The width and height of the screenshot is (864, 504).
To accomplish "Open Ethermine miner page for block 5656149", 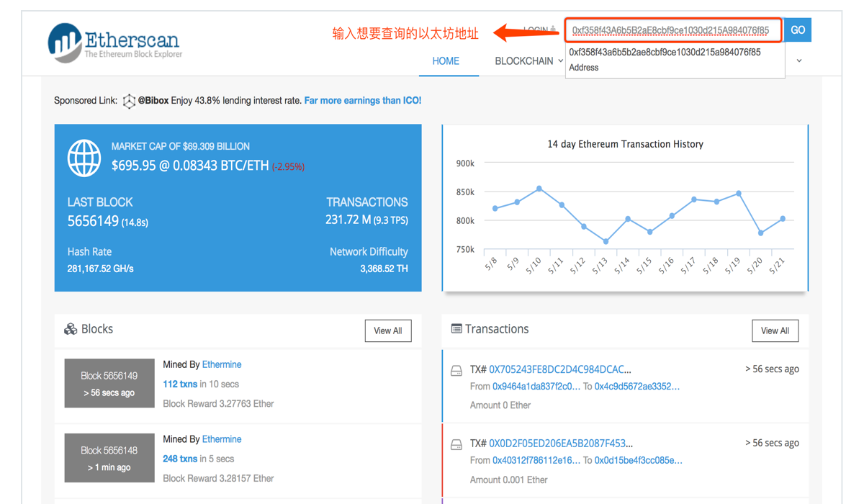I will point(222,364).
